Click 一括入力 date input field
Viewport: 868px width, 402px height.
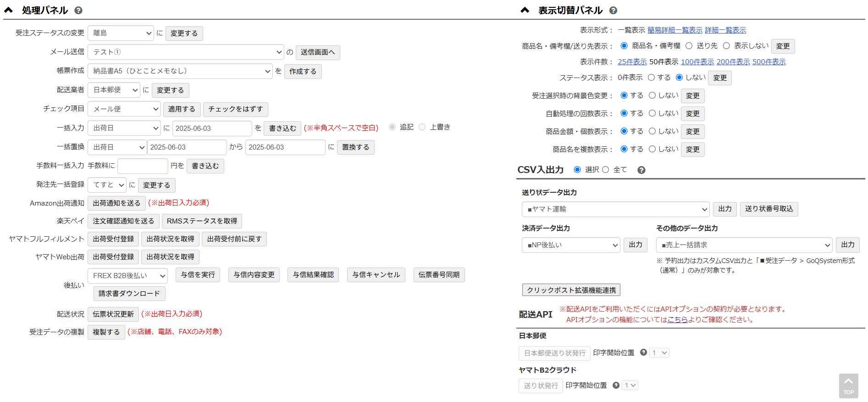pyautogui.click(x=212, y=128)
